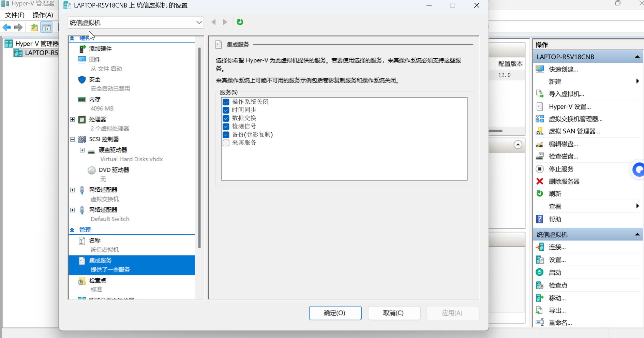Viewport: 644px width, 338px height.
Task: Select the 处理器 processor icon
Action: pos(82,119)
